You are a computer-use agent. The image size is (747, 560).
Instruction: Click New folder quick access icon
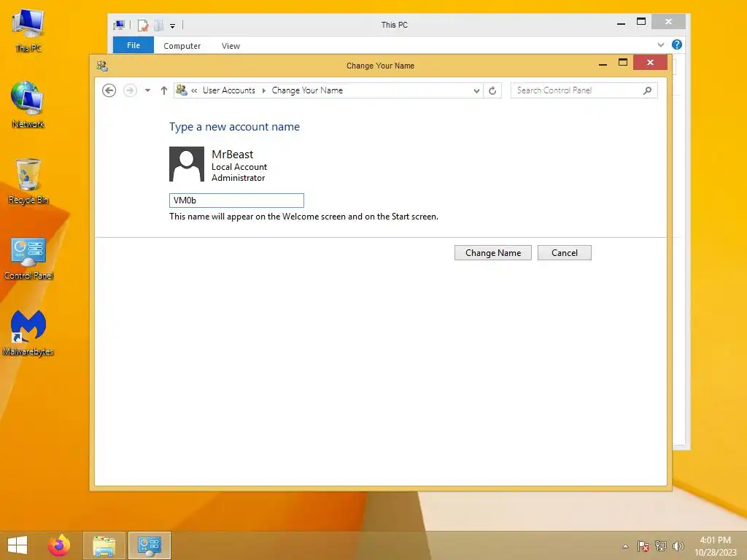pos(158,26)
